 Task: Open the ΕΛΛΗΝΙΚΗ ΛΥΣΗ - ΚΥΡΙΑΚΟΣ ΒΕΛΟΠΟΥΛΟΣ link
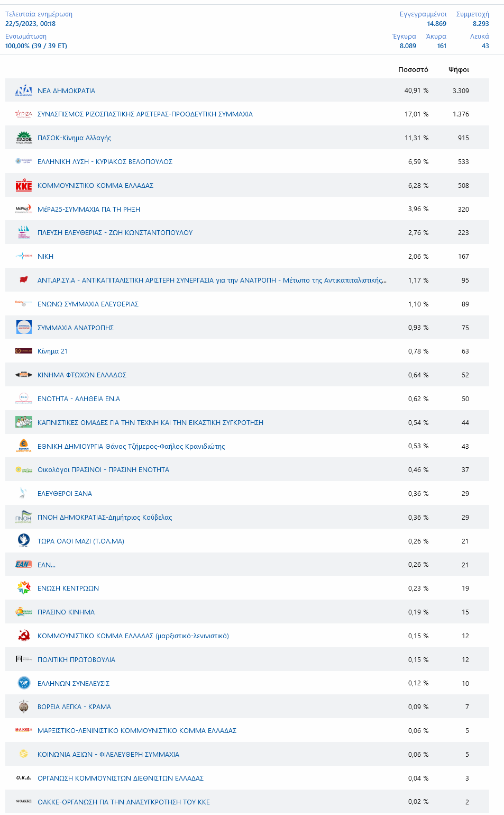click(x=105, y=162)
